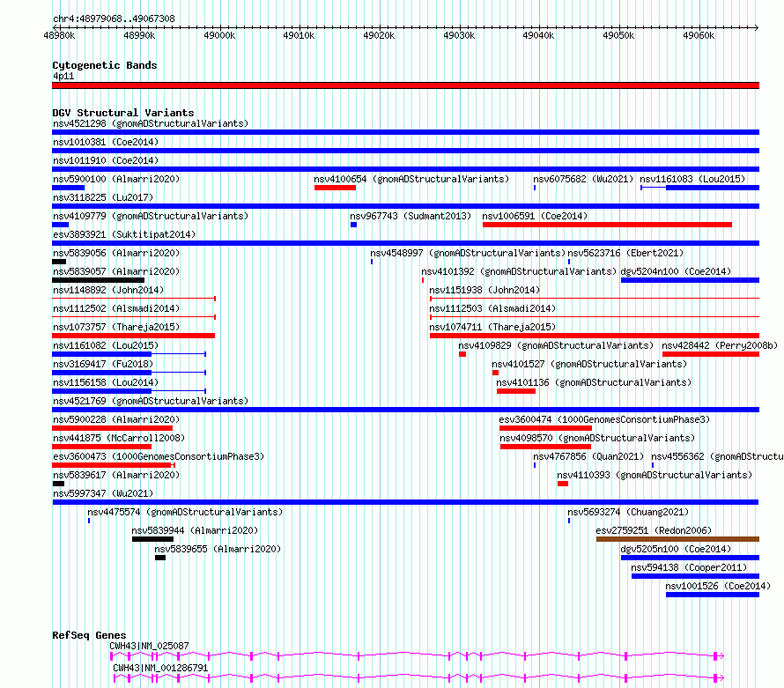The width and height of the screenshot is (784, 688).
Task: Open nsv1001526 (Coe2014) label
Action: pos(718,586)
